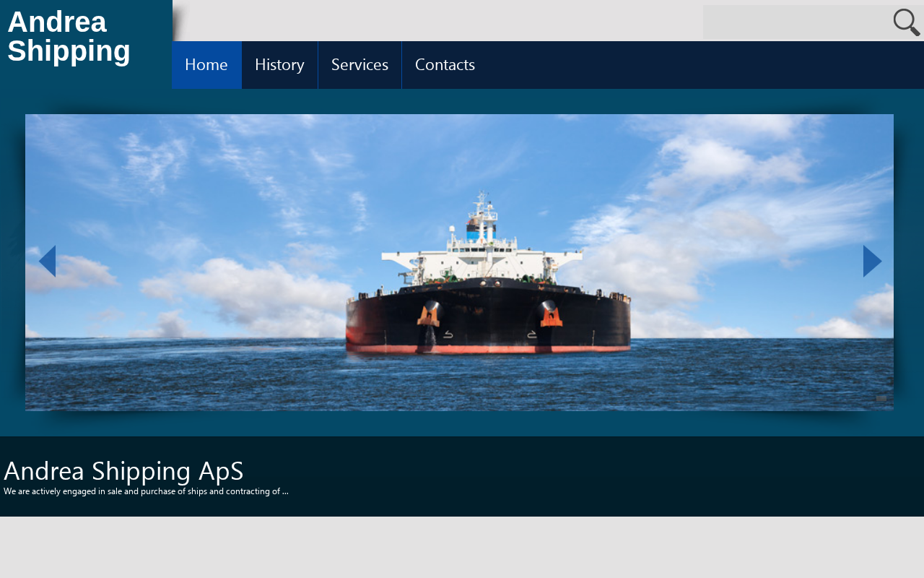Advance to the next slide with right arrow
The width and height of the screenshot is (924, 578).
coord(872,262)
